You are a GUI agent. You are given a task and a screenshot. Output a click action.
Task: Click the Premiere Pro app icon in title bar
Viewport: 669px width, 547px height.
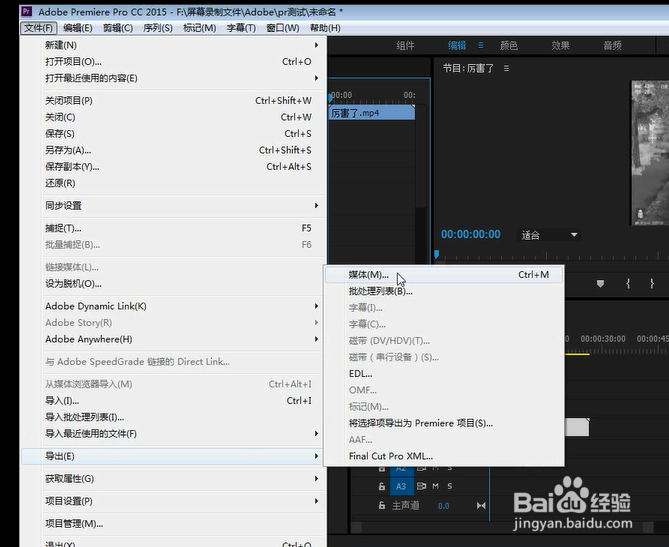tap(26, 11)
